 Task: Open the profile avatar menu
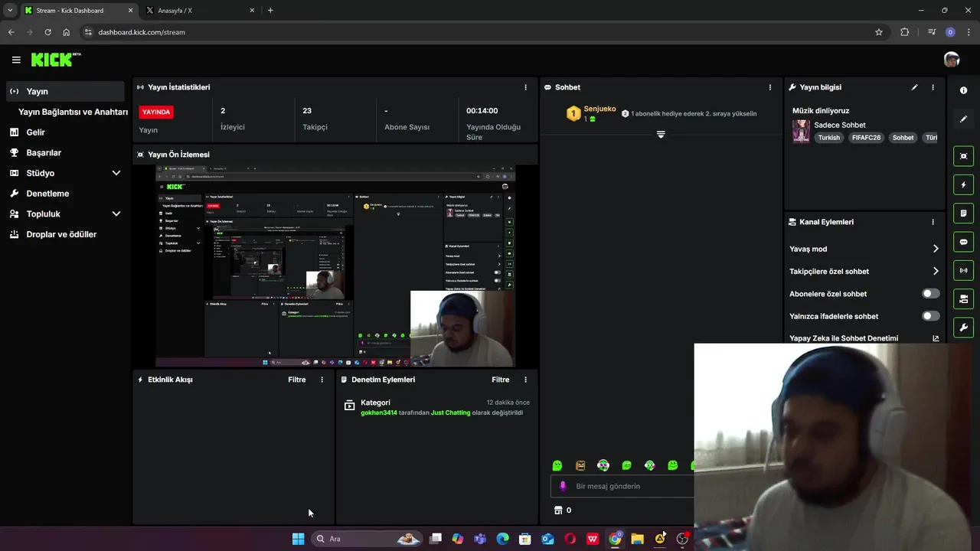pos(952,60)
